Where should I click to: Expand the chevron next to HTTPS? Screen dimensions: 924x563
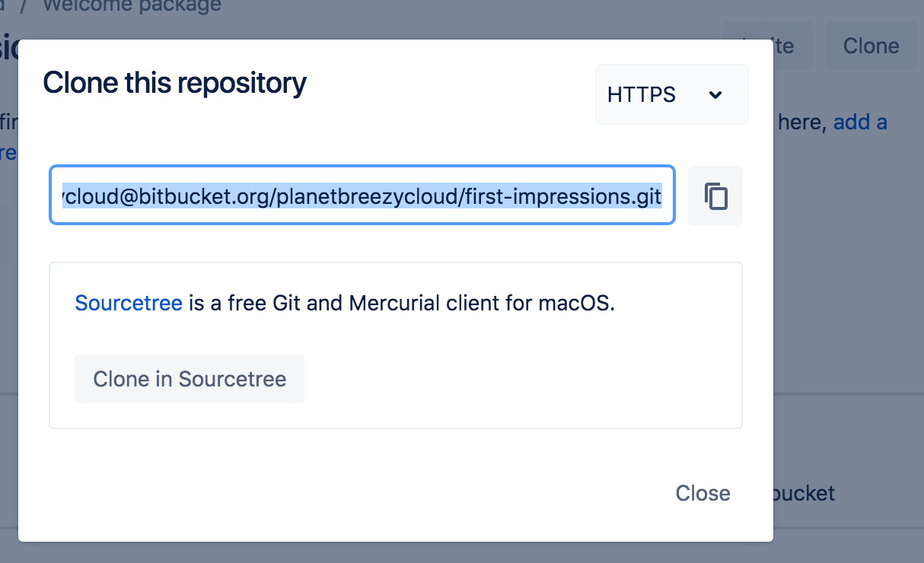(715, 96)
